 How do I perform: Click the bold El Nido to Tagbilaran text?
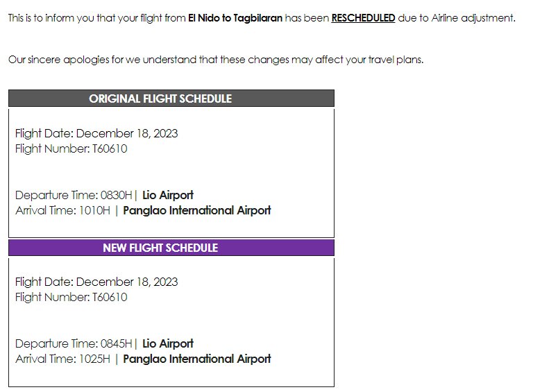235,17
